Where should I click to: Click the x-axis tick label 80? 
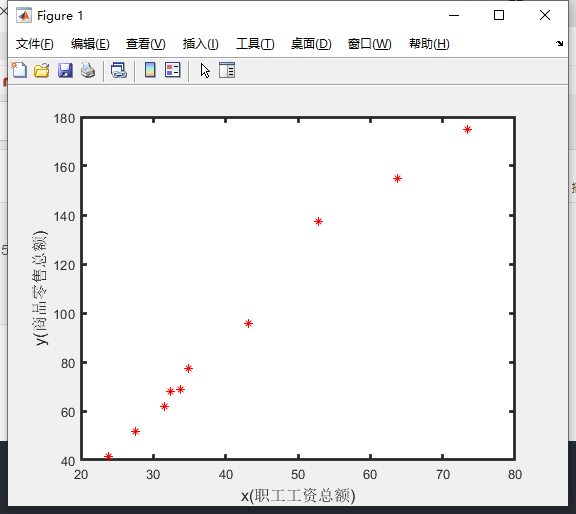pyautogui.click(x=515, y=475)
